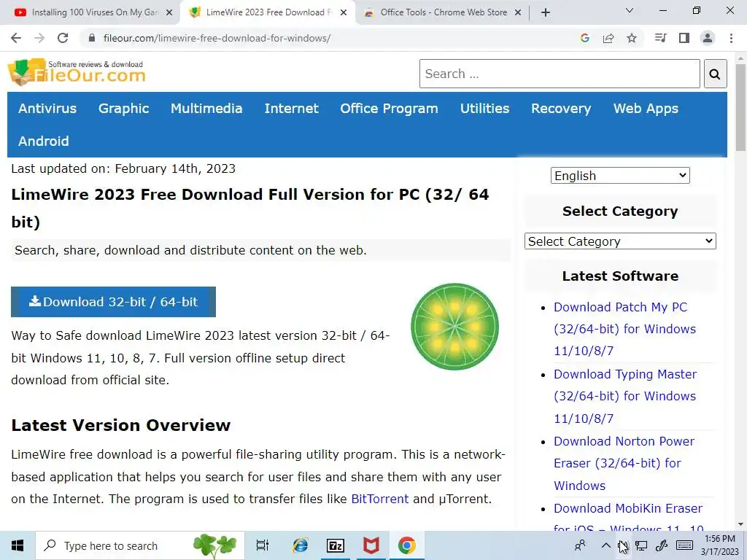
Task: Open People icon in system tray
Action: (580, 545)
